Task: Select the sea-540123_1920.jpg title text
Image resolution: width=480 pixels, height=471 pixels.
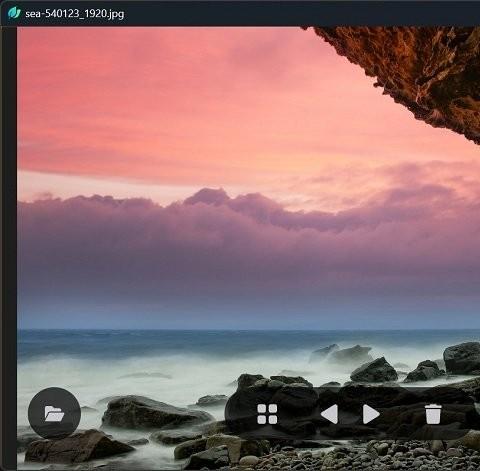Action: pyautogui.click(x=74, y=14)
